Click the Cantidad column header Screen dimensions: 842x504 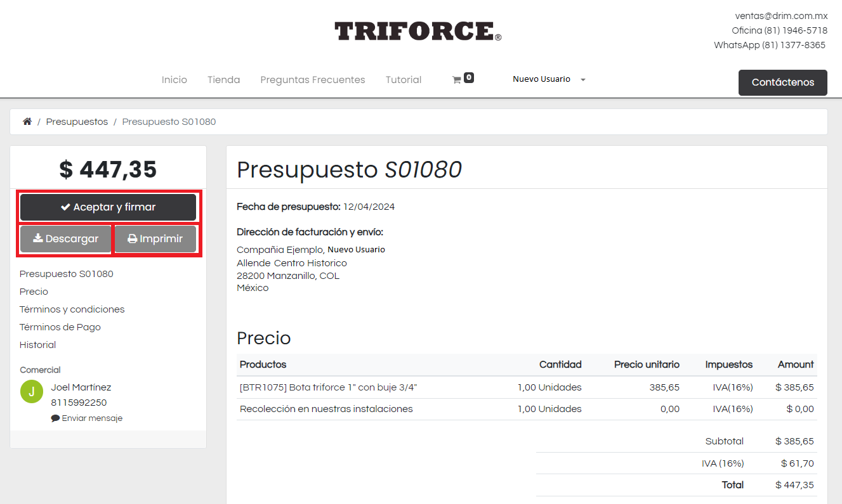tap(560, 365)
